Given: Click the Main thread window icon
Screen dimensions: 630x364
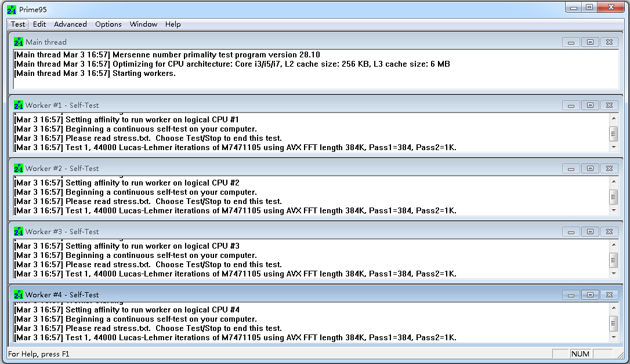Looking at the screenshot, I should (x=19, y=42).
